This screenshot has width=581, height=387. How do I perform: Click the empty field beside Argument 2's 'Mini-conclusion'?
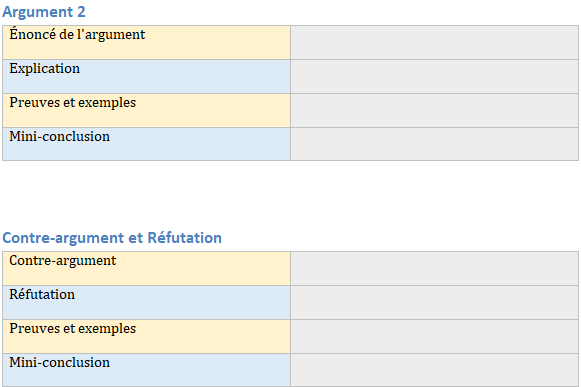[x=434, y=144]
